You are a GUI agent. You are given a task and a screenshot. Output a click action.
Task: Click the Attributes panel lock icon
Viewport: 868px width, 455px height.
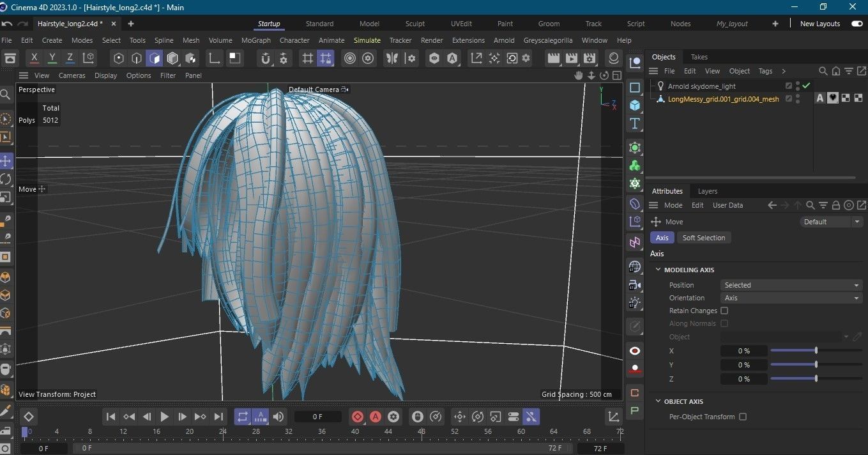835,205
